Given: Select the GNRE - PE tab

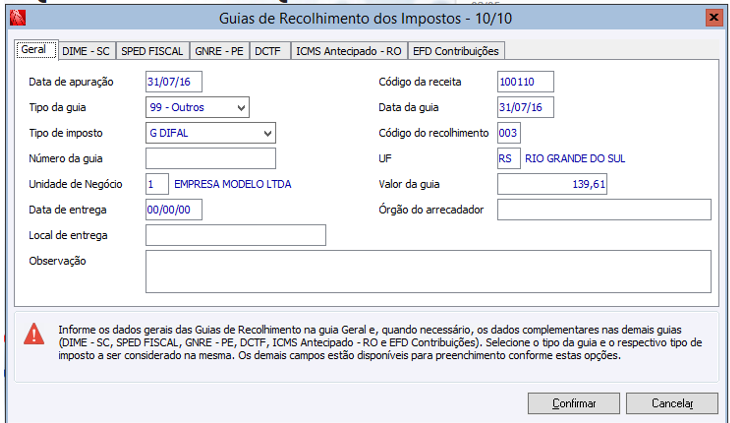Looking at the screenshot, I should click(x=219, y=51).
